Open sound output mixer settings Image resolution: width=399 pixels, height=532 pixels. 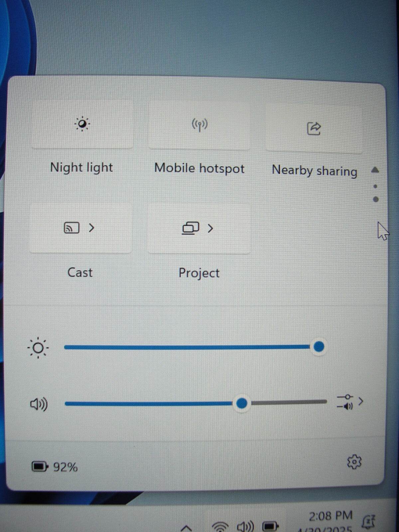point(345,401)
